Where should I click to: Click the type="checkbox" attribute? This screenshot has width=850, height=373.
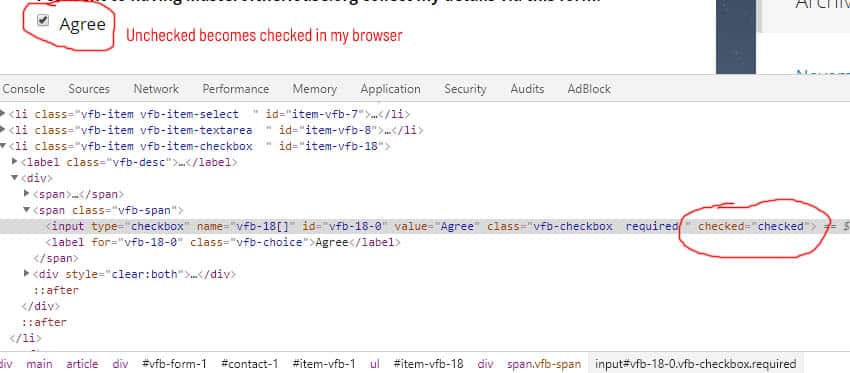click(140, 226)
